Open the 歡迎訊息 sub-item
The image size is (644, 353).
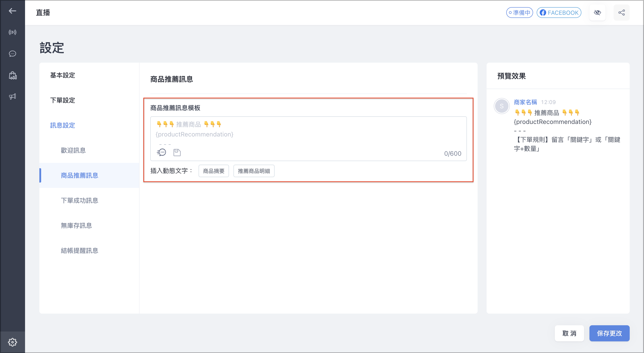click(73, 150)
